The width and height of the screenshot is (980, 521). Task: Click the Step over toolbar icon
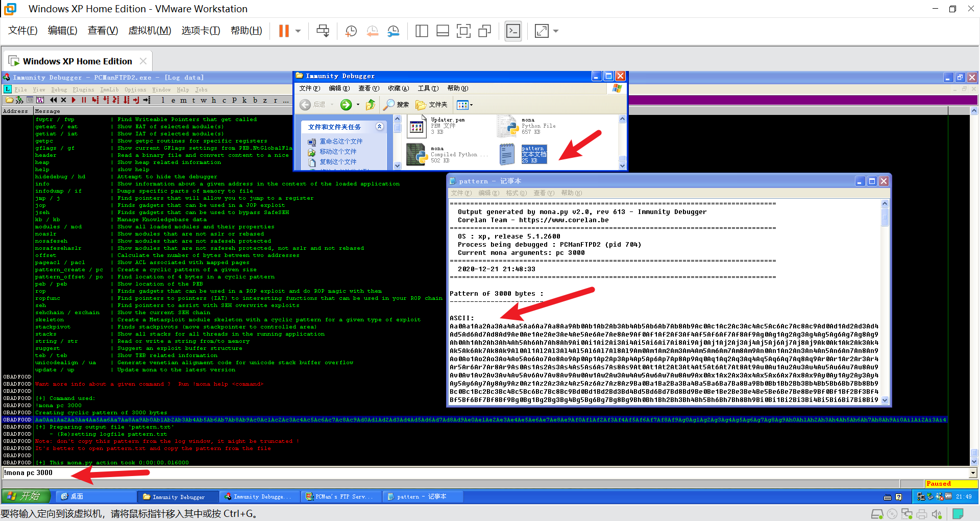pos(106,100)
